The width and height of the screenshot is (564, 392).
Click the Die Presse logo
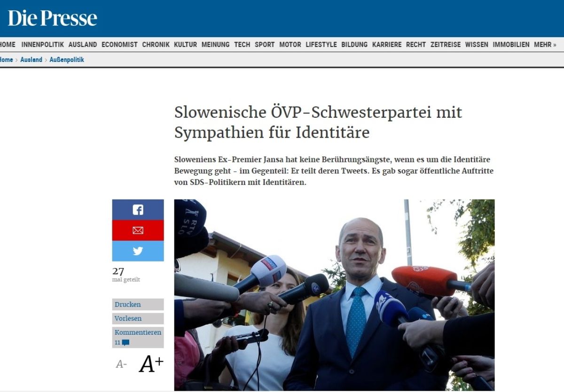(52, 18)
